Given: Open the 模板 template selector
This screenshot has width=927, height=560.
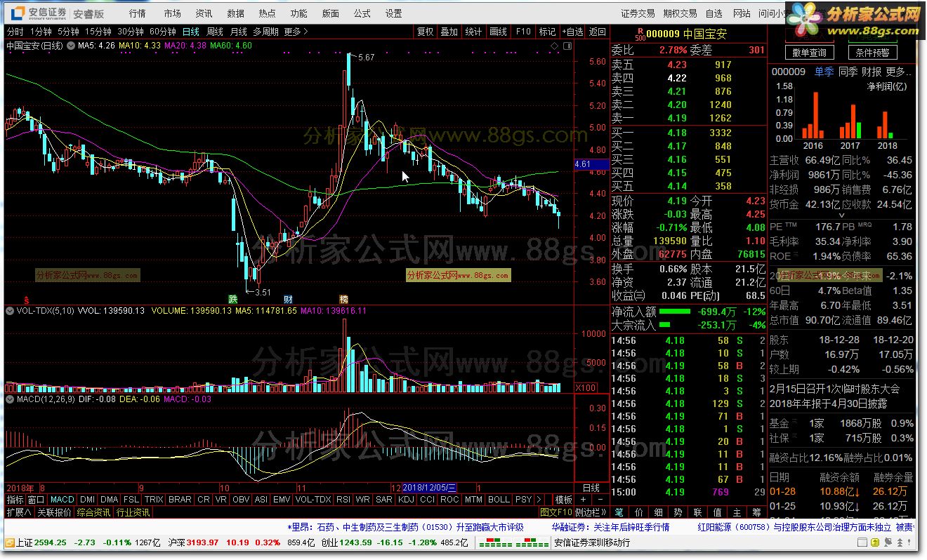Looking at the screenshot, I should click(x=564, y=500).
